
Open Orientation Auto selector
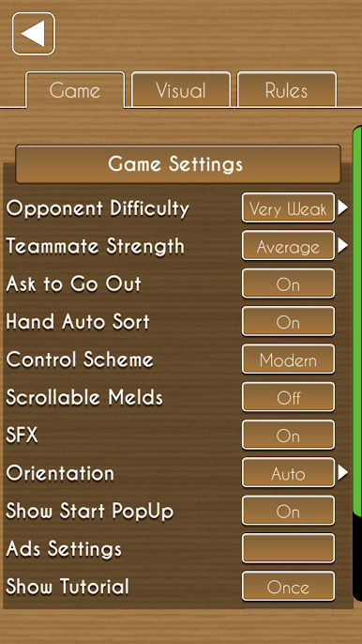click(288, 472)
